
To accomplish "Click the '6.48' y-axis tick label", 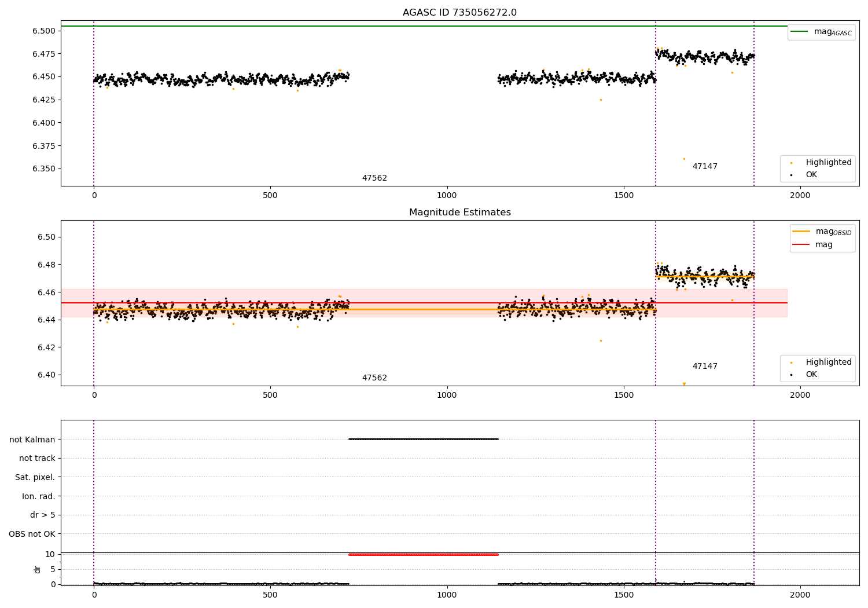I will pos(46,265).
